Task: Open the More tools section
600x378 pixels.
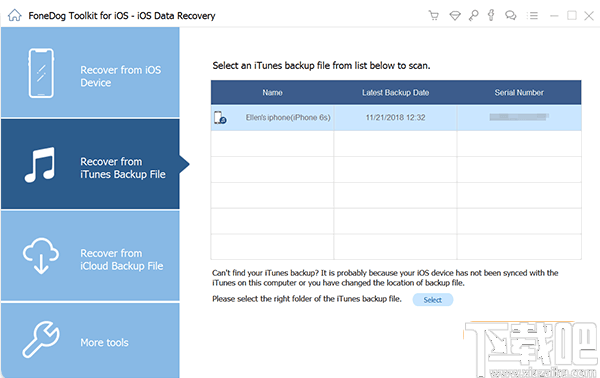Action: click(90, 341)
